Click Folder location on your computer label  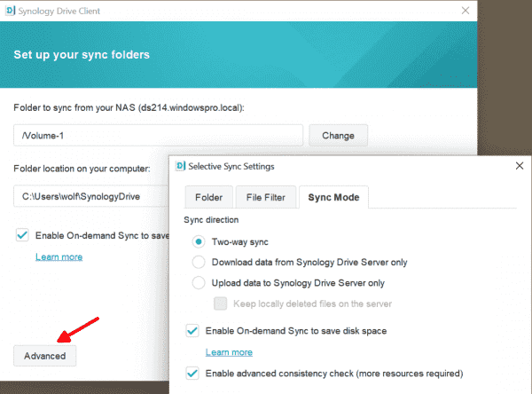[82, 169]
